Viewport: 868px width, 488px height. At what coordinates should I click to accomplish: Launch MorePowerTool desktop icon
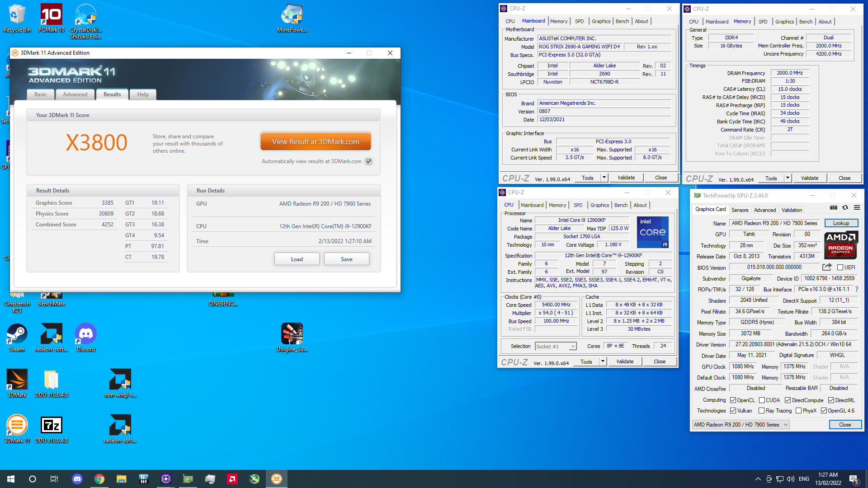click(292, 18)
